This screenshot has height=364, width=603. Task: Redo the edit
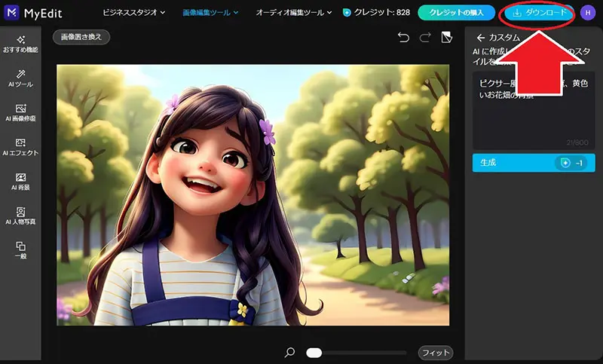pyautogui.click(x=425, y=37)
